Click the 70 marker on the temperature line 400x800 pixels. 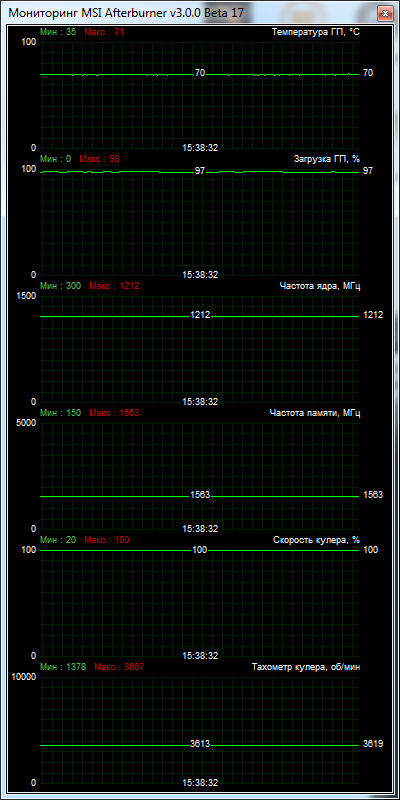200,73
